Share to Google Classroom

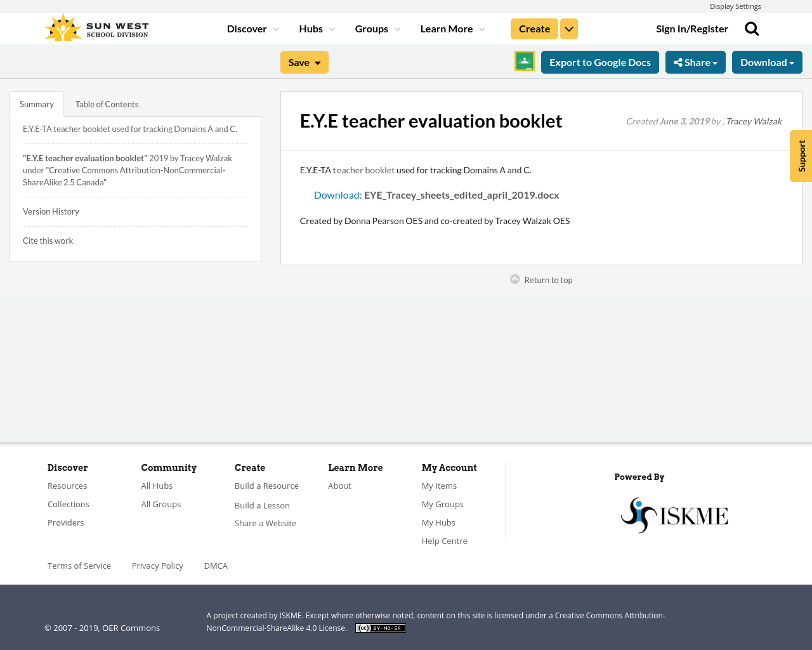click(x=524, y=61)
